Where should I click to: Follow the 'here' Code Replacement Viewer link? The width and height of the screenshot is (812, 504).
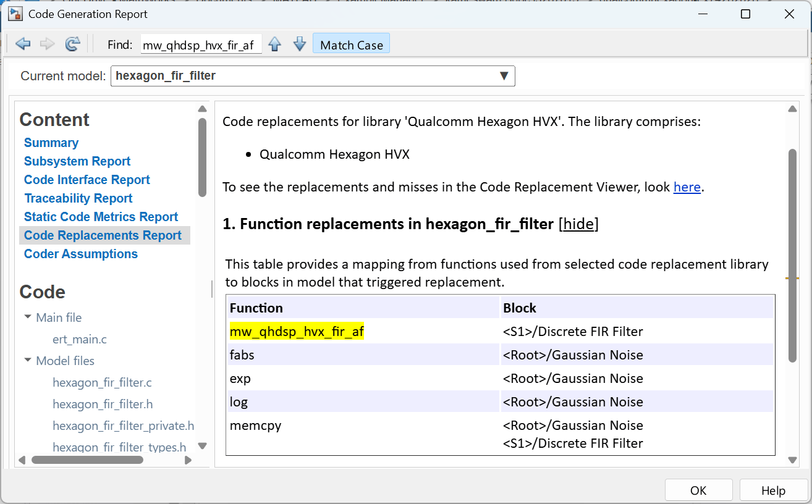tap(687, 187)
